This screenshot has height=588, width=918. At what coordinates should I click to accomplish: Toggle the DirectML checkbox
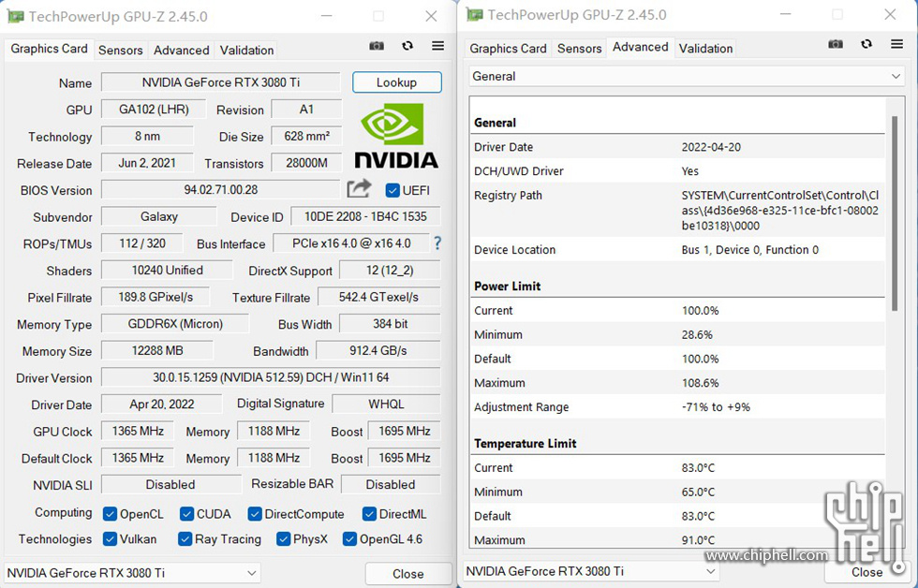pos(369,514)
